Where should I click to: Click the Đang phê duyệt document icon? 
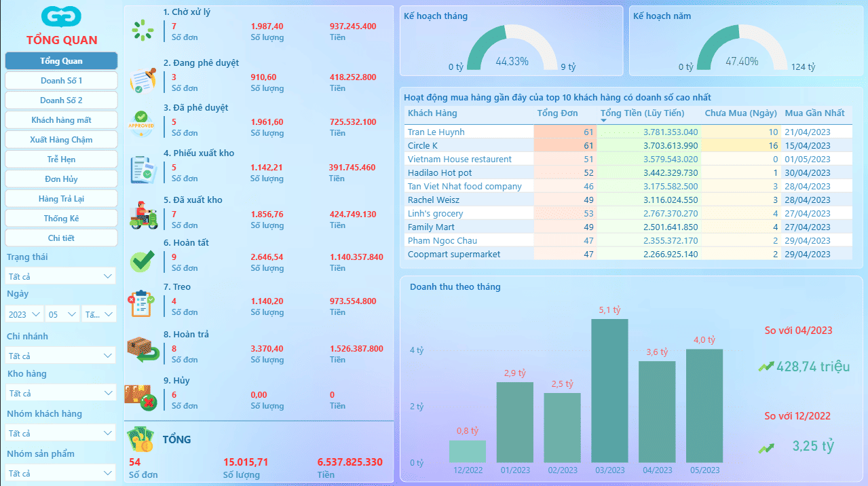pos(143,80)
